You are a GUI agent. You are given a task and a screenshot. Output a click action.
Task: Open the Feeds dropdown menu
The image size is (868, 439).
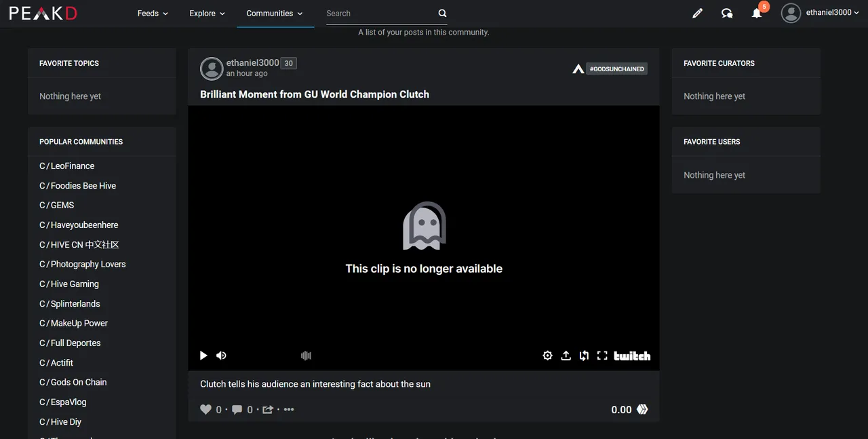153,13
